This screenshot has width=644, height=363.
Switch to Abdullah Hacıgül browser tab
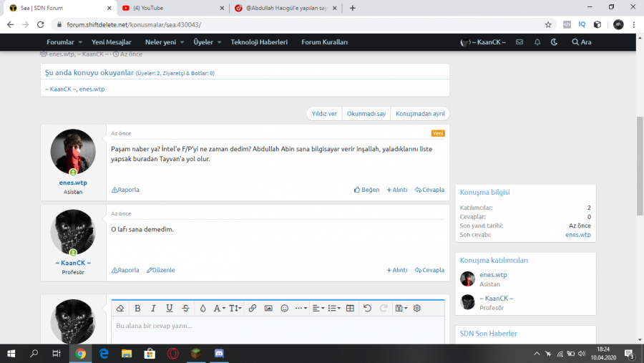[286, 8]
